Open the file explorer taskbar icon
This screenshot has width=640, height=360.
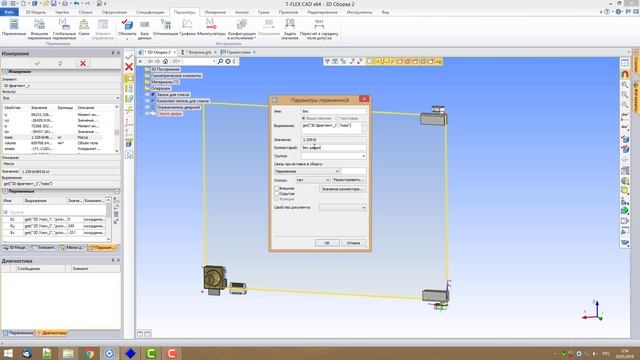coord(68,353)
